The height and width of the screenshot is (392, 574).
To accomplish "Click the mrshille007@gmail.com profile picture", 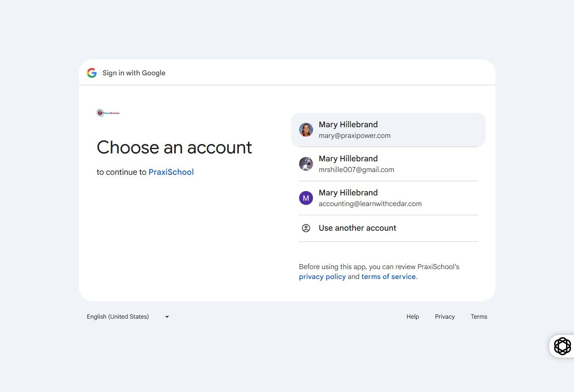I will [306, 164].
